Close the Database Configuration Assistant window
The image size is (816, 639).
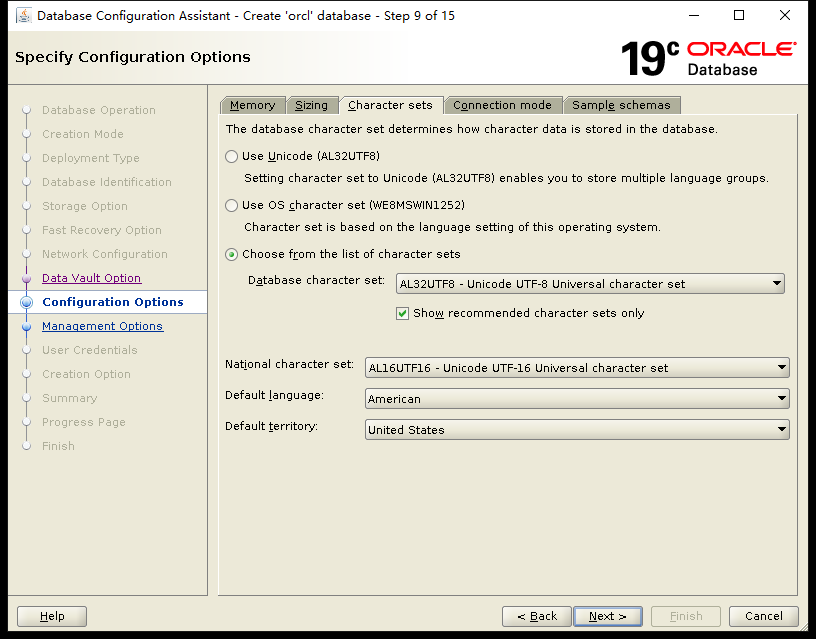[x=785, y=15]
